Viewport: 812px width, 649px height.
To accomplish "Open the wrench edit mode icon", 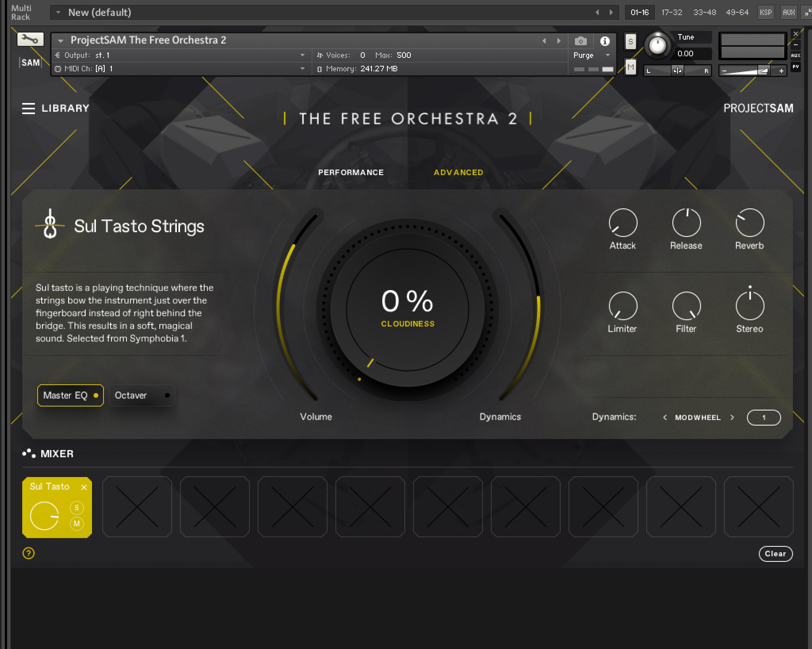I will pos(30,39).
